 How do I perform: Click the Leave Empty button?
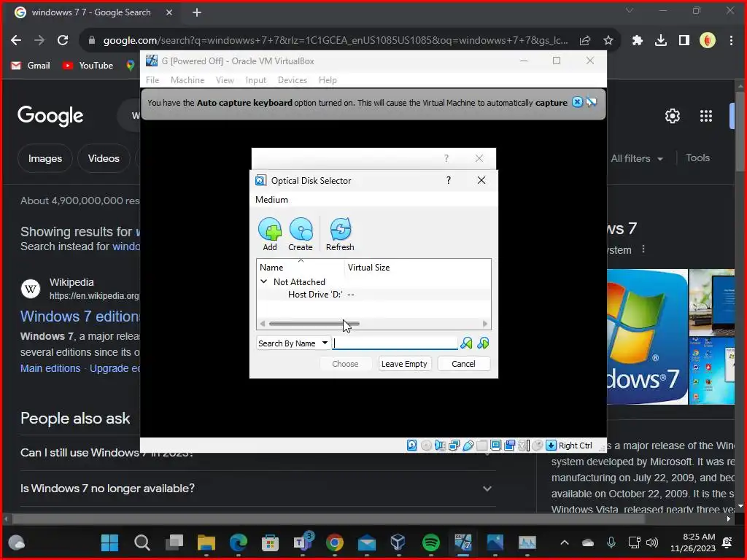(404, 364)
